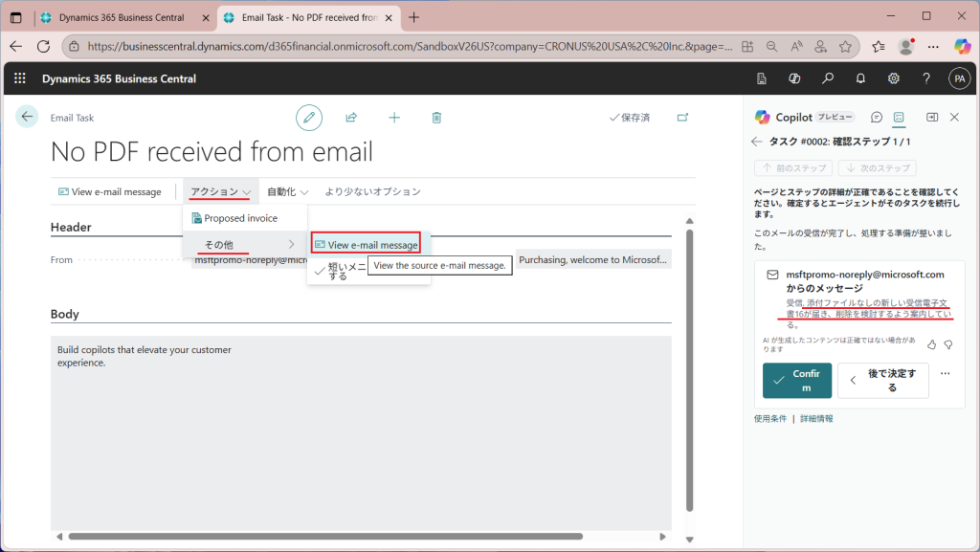Choose 後で決定する in Copilot panel
The width and height of the screenshot is (980, 552).
point(883,381)
